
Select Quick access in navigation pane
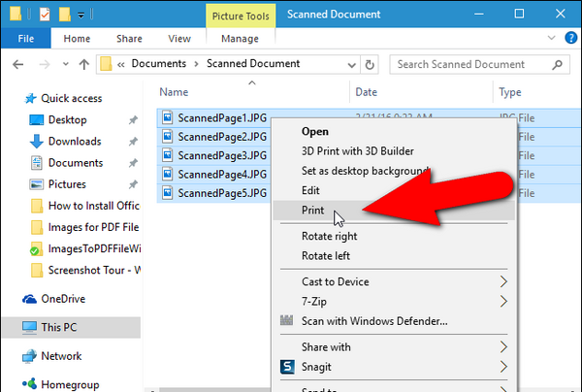63,98
